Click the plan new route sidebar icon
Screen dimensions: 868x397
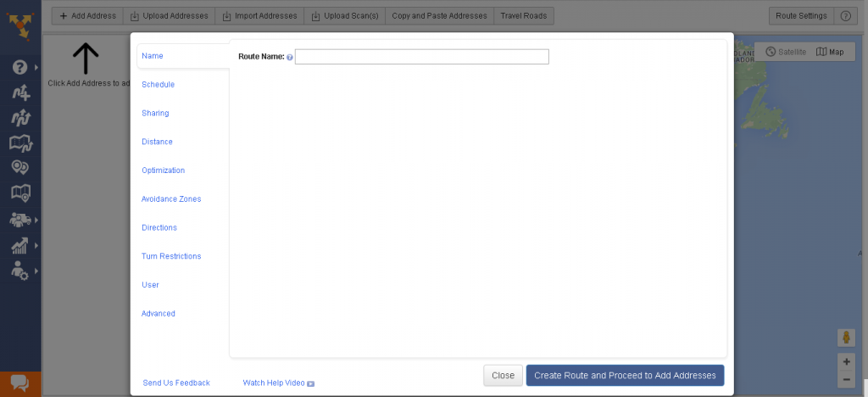[20, 92]
